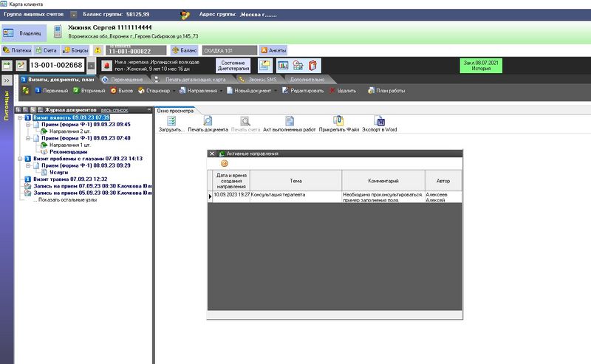Click the orange refresh icon in Активные направления

(x=224, y=163)
